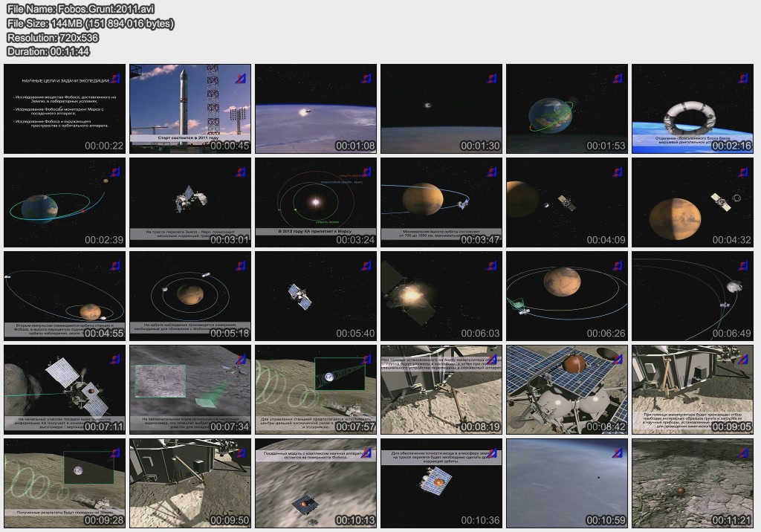Select the frame timestamped 00:01:08
Screen dimensions: 761x532
[316, 108]
